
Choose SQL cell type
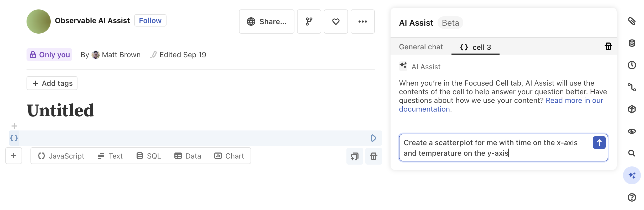149,156
